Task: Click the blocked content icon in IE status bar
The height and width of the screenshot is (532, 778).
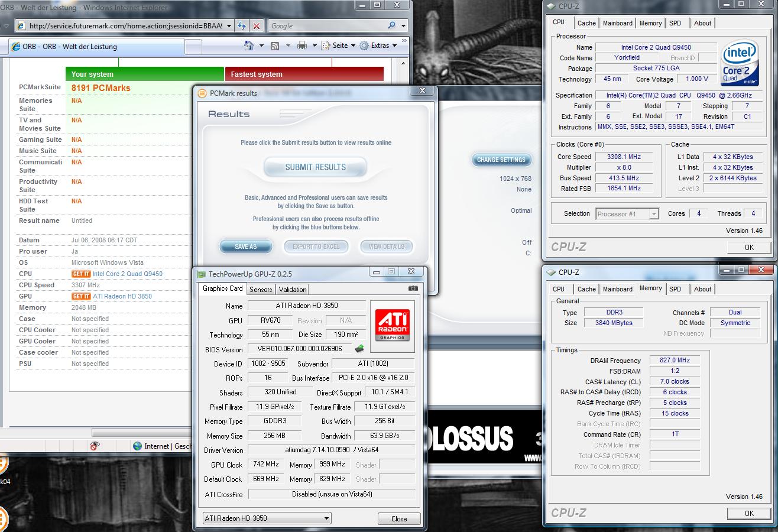Action: 95,446
